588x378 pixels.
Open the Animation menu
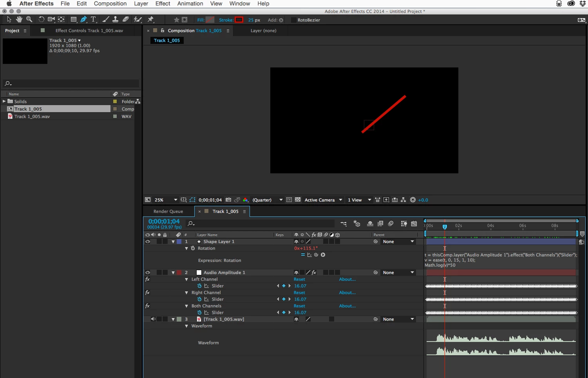(x=190, y=4)
